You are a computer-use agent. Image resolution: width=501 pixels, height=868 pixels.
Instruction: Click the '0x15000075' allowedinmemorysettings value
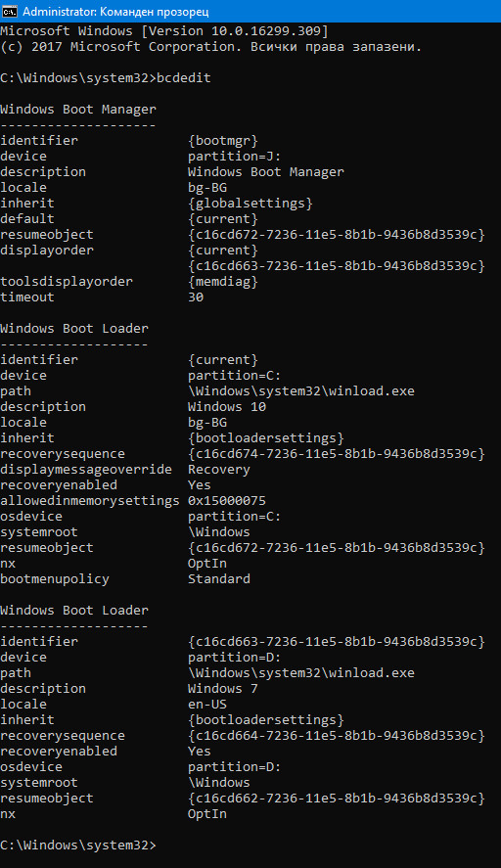(x=227, y=500)
